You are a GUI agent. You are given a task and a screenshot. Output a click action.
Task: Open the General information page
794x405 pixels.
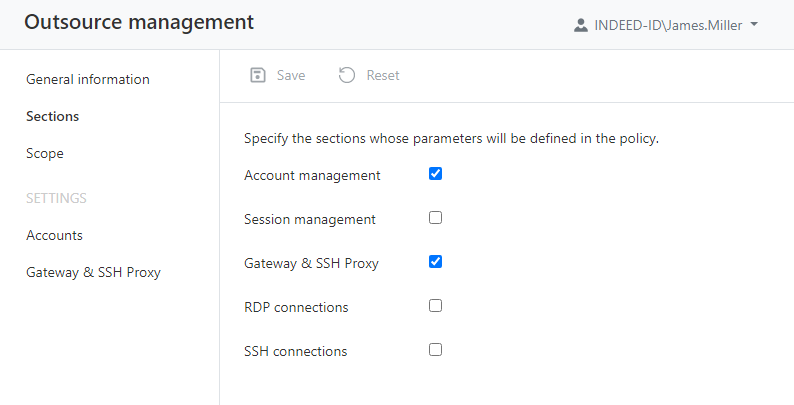tap(88, 79)
